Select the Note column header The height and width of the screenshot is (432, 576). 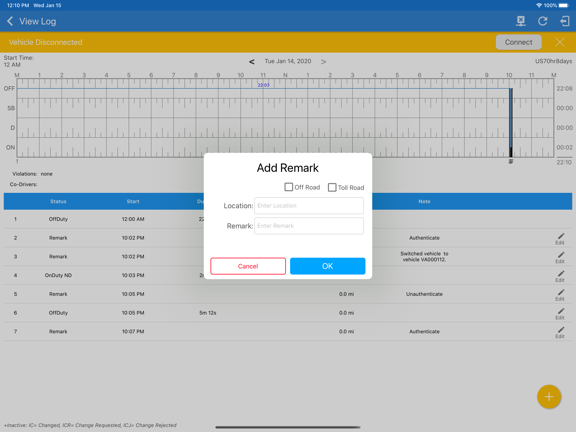coord(424,201)
